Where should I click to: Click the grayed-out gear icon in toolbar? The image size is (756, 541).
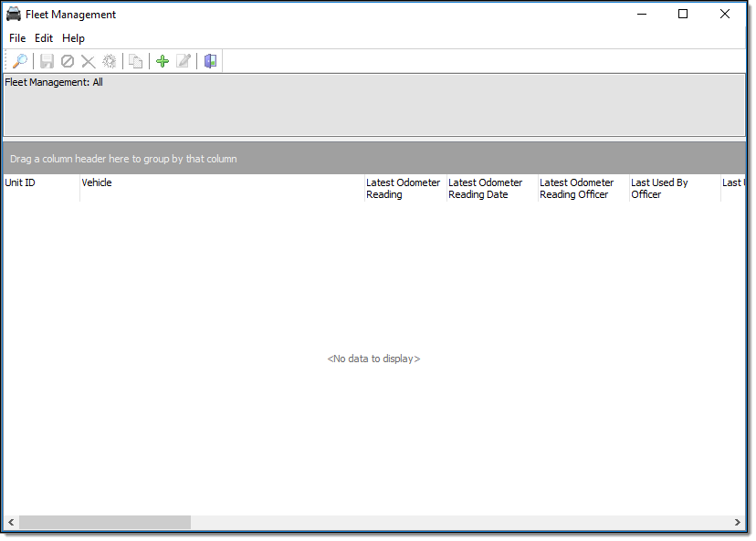[110, 61]
